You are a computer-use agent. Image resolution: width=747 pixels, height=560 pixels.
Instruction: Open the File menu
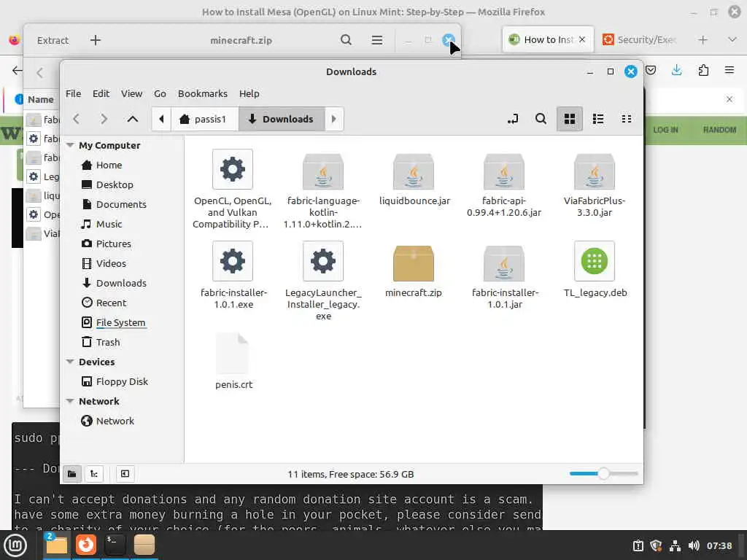pyautogui.click(x=74, y=94)
